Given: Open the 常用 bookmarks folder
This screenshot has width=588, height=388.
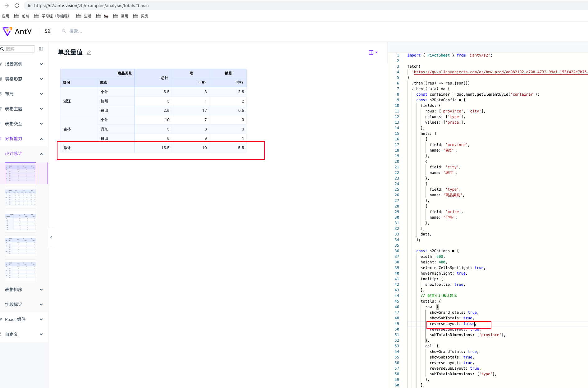Looking at the screenshot, I should coord(121,16).
